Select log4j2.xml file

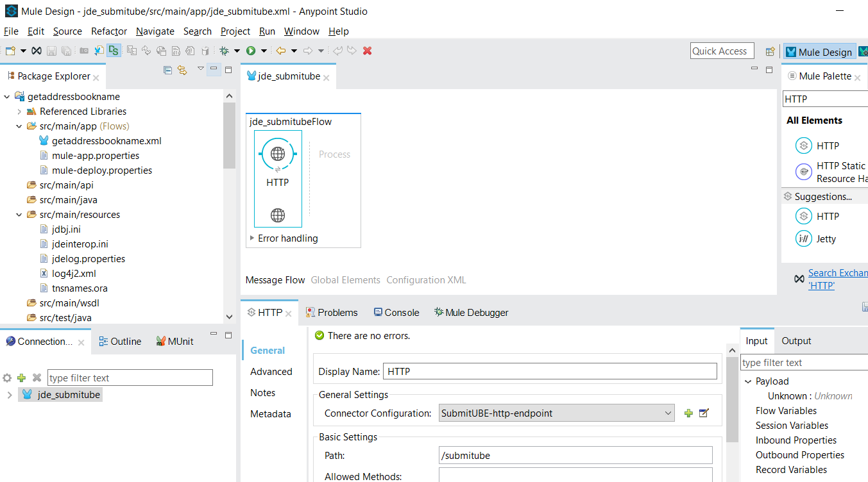tap(74, 274)
